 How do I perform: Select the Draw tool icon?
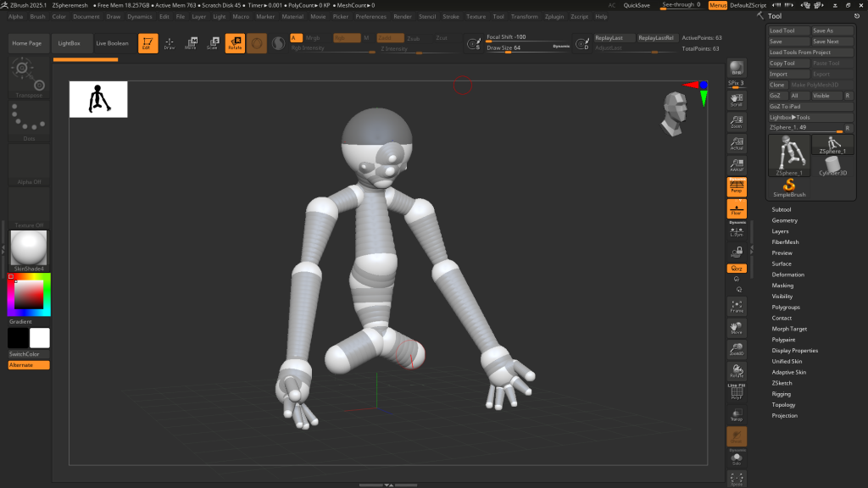point(170,43)
